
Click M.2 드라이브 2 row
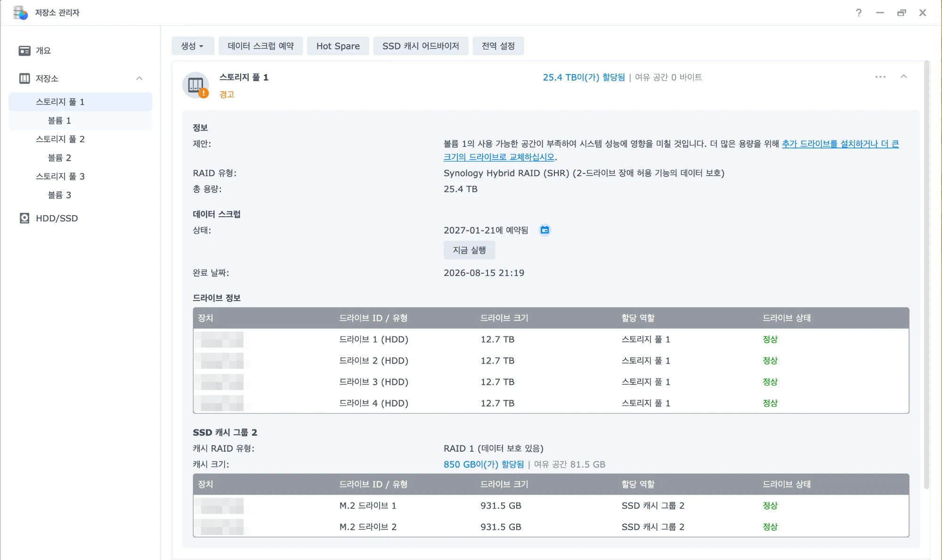coord(551,527)
